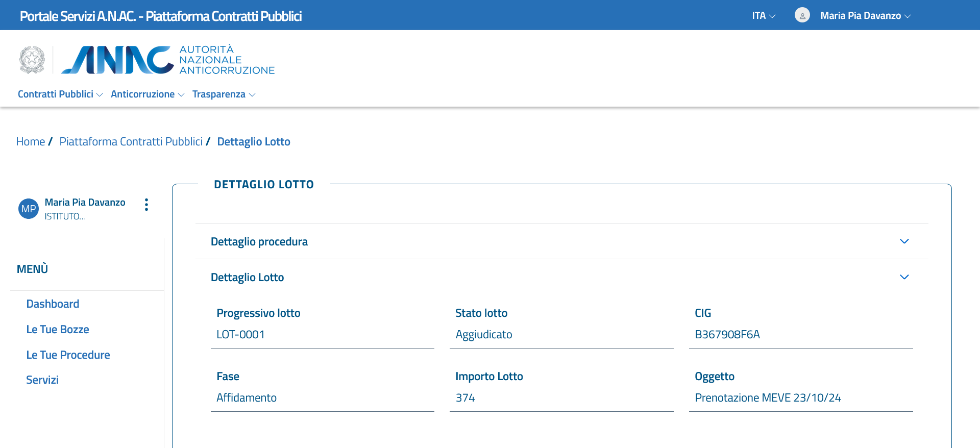This screenshot has height=448, width=980.
Task: Open the Anticorruzione menu
Action: click(147, 94)
